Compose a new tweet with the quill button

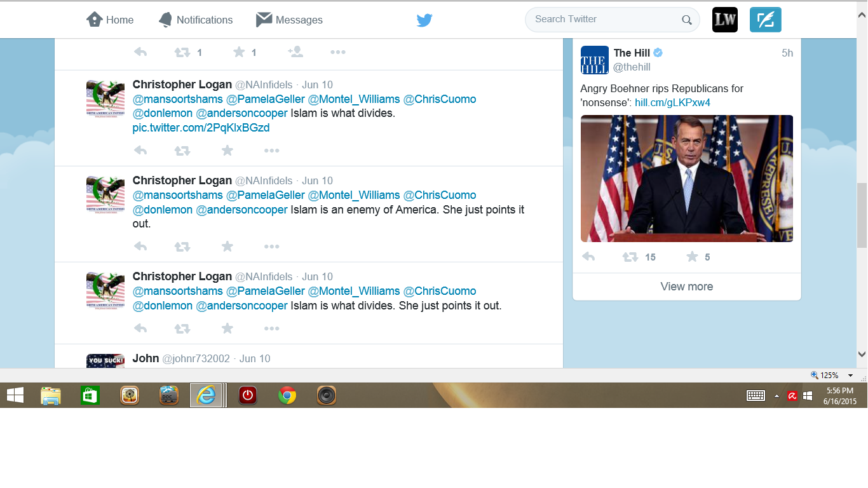[766, 20]
